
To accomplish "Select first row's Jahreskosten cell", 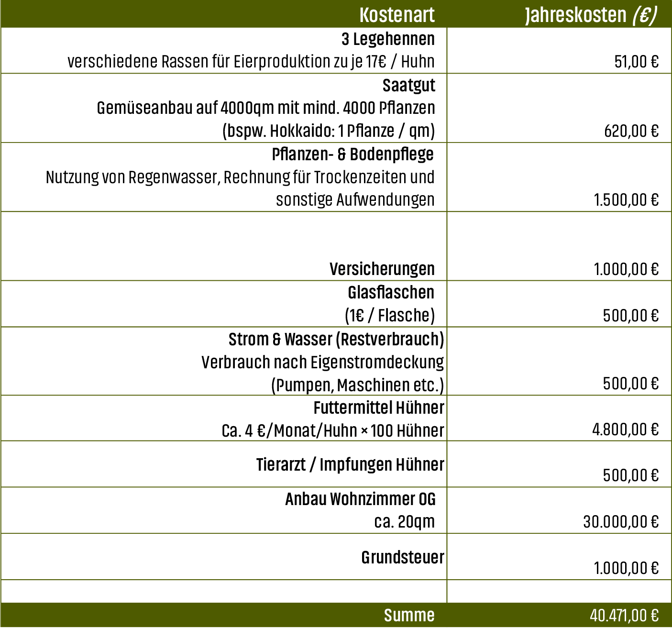I will [559, 51].
